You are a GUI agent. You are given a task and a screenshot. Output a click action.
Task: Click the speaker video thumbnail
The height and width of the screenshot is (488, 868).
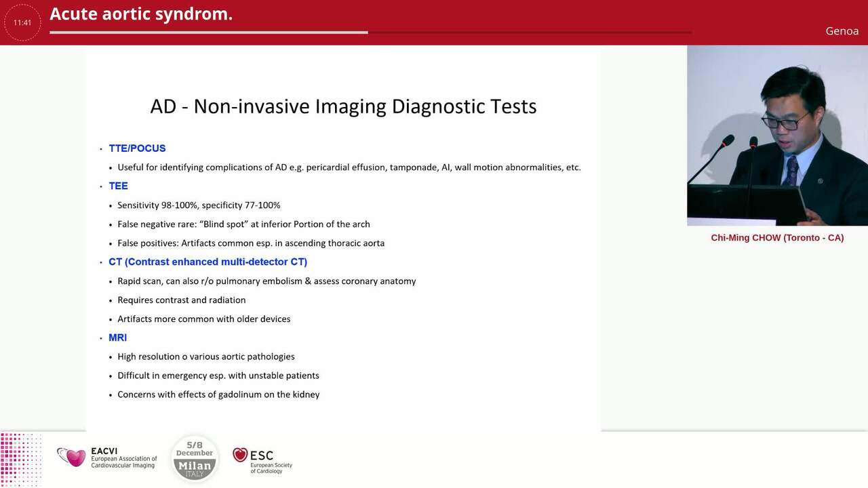tap(777, 136)
